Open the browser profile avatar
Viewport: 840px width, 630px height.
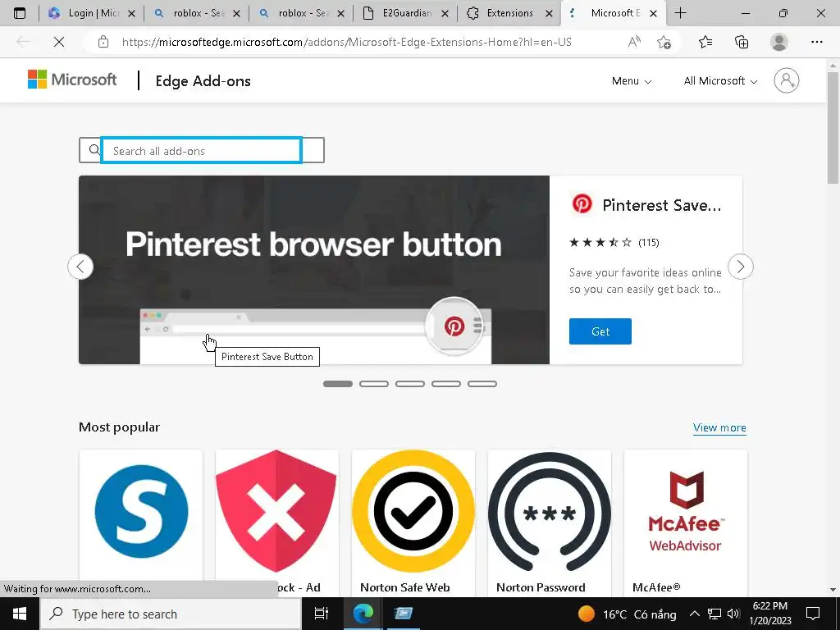click(779, 42)
